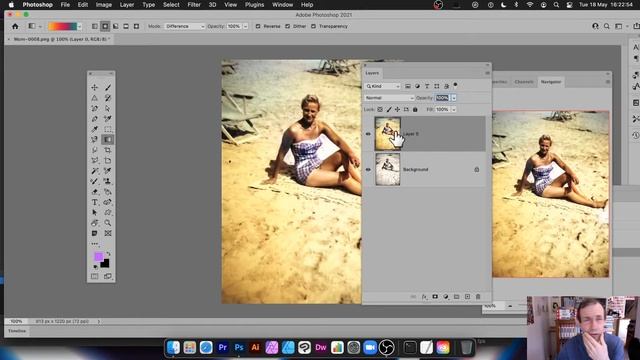Select the Path Selection arrow tool
This screenshot has height=360, width=640.
click(x=94, y=213)
